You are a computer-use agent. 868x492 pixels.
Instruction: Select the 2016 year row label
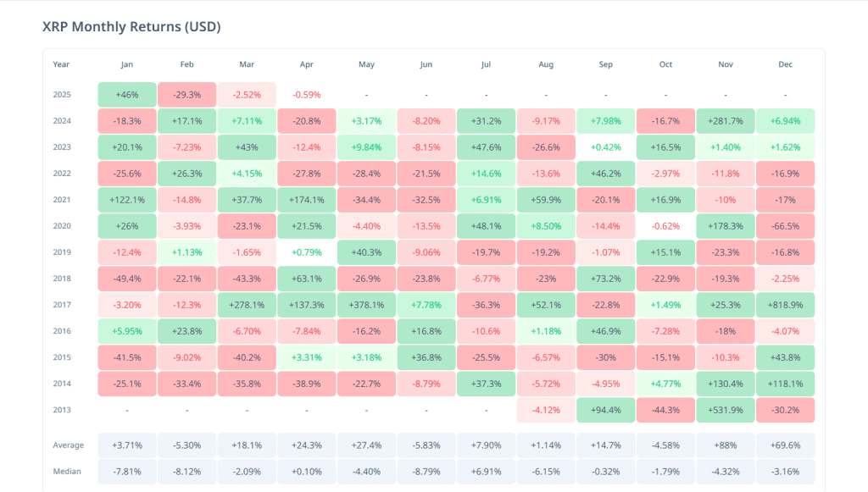point(62,331)
